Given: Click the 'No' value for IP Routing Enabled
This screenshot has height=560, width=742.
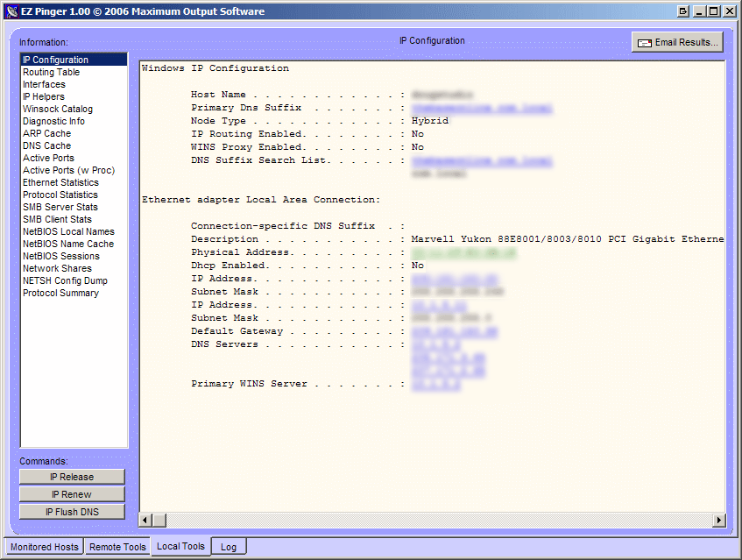Looking at the screenshot, I should point(417,134).
